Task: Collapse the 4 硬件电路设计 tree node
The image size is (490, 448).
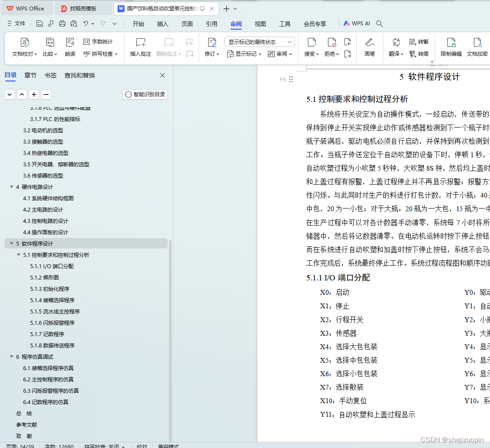Action: (x=12, y=187)
